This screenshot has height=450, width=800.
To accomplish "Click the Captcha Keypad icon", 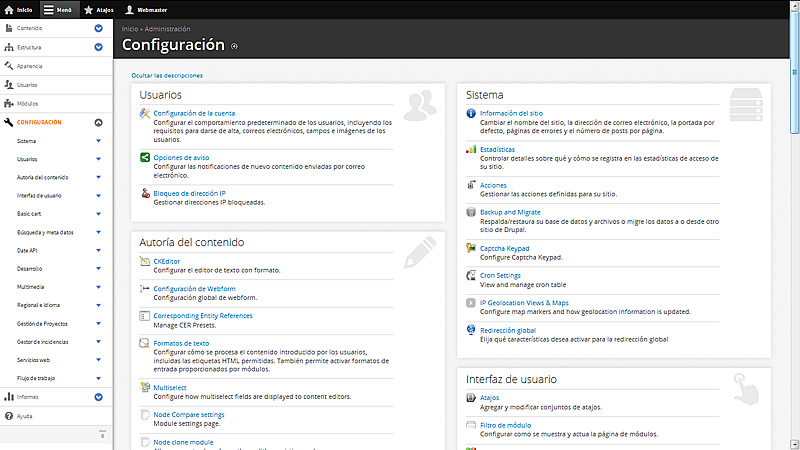I will click(471, 248).
